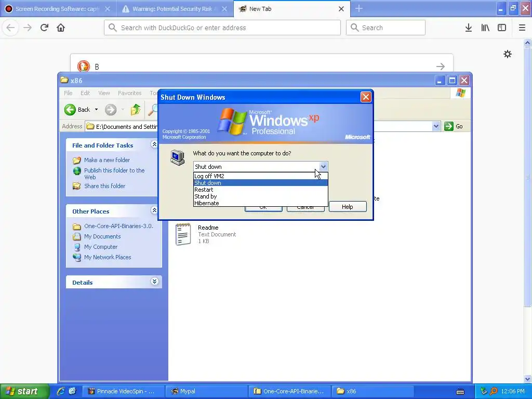Click browser page vertical scrollbar
The width and height of the screenshot is (532, 399).
tap(528, 177)
